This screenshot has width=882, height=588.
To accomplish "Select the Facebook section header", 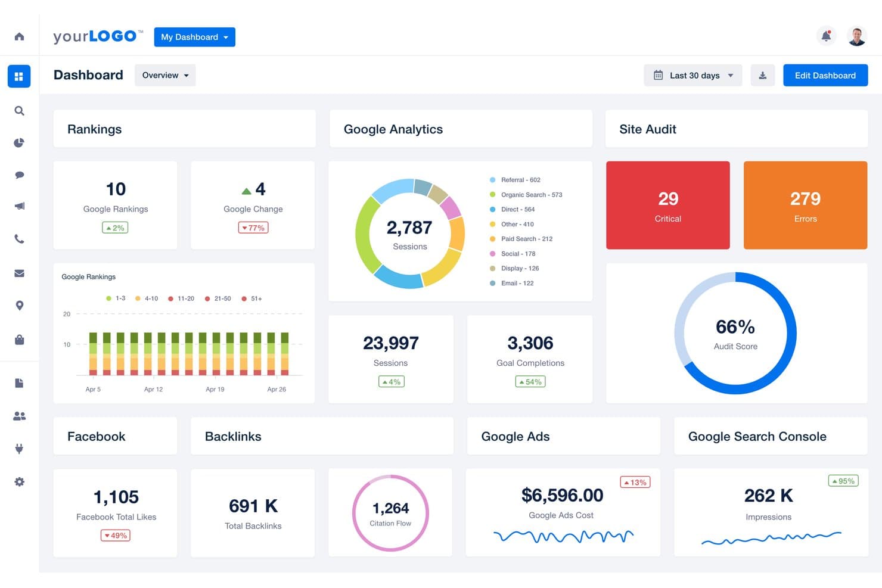I will point(115,436).
